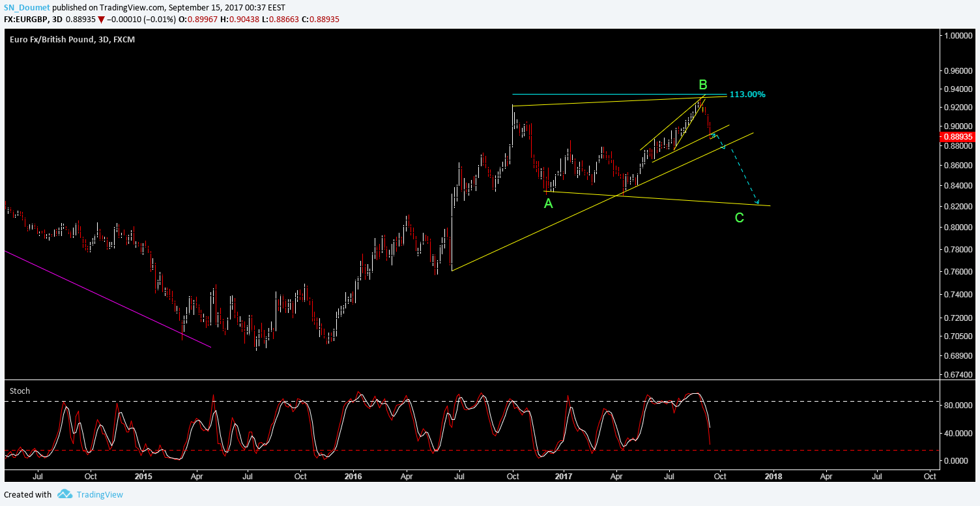Click the red current price label 0.88935
The height and width of the screenshot is (506, 980).
pyautogui.click(x=958, y=137)
